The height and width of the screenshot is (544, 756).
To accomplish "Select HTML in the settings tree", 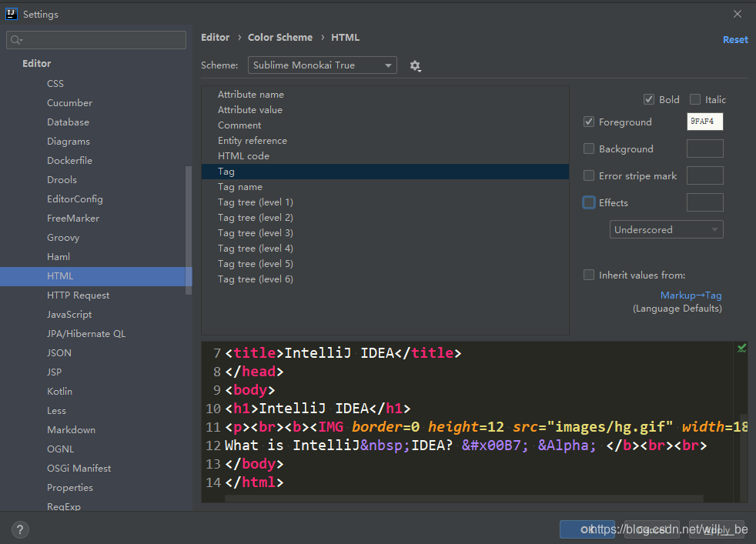I will (x=96, y=276).
